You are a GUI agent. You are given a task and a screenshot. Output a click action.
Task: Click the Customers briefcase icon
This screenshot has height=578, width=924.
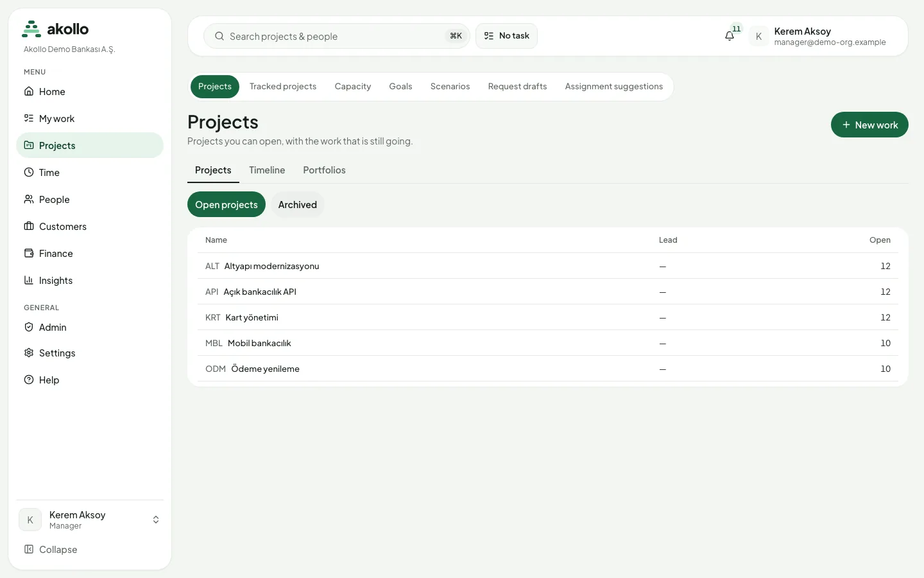(29, 226)
